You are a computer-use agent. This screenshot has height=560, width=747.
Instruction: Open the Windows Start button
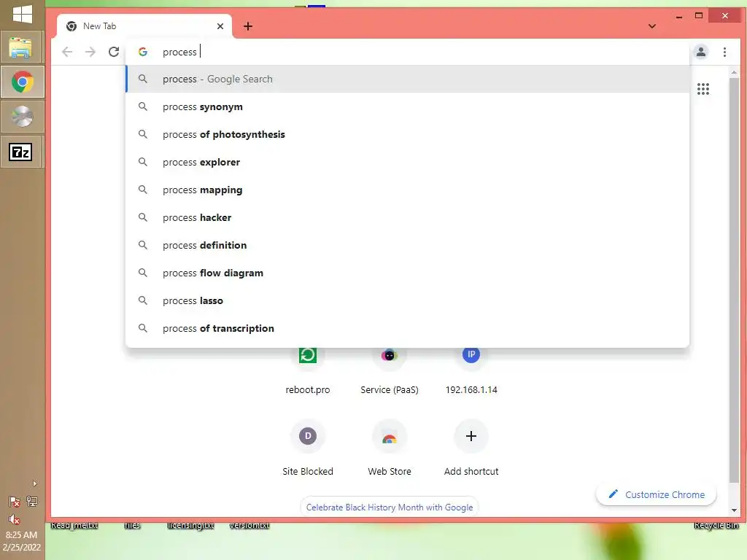tap(23, 14)
